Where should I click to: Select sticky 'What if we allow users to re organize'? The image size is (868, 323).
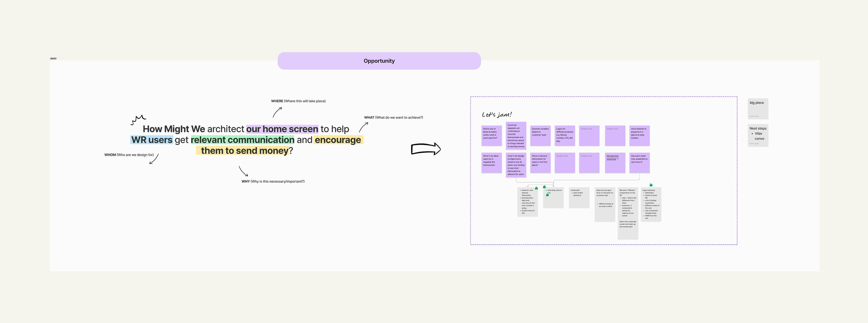tap(491, 163)
